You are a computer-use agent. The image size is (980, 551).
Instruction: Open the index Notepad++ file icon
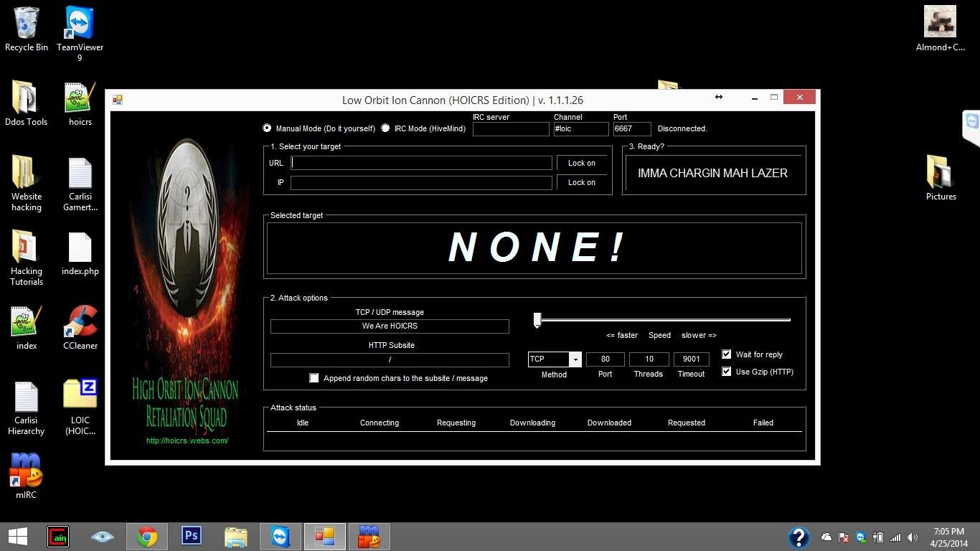(x=27, y=328)
